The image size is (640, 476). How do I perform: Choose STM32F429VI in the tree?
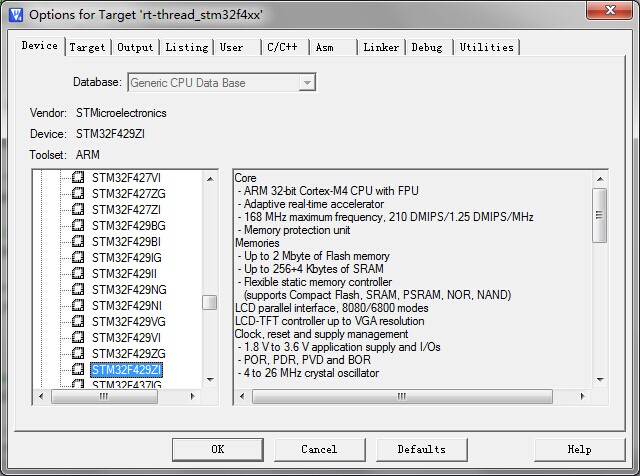tap(126, 338)
